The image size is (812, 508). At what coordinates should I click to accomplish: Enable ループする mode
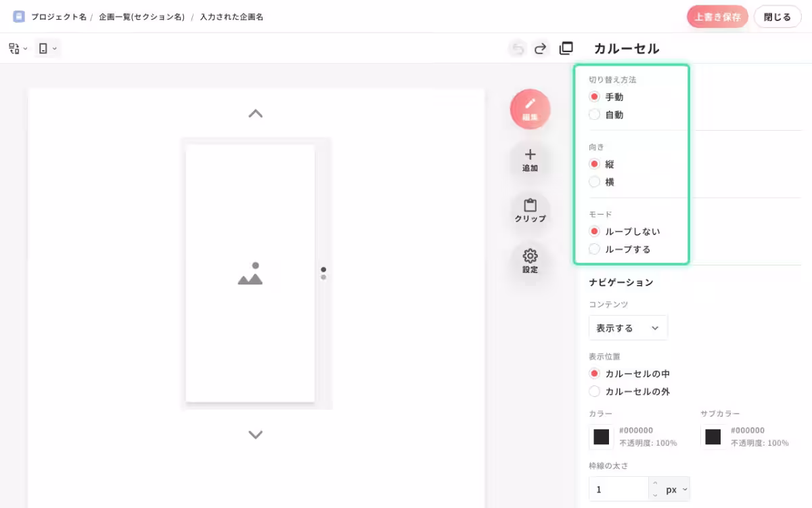point(594,249)
